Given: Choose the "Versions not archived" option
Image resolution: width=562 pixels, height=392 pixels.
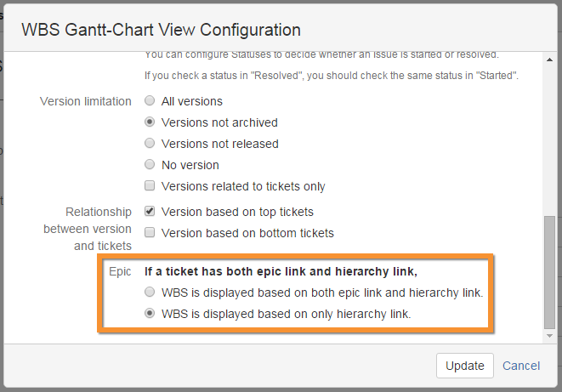Looking at the screenshot, I should (150, 122).
